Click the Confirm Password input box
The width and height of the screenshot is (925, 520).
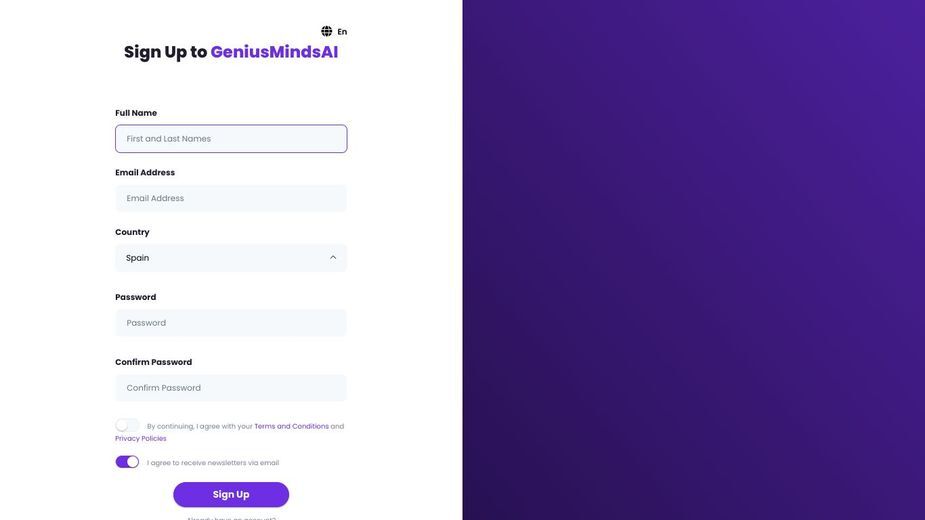click(231, 388)
